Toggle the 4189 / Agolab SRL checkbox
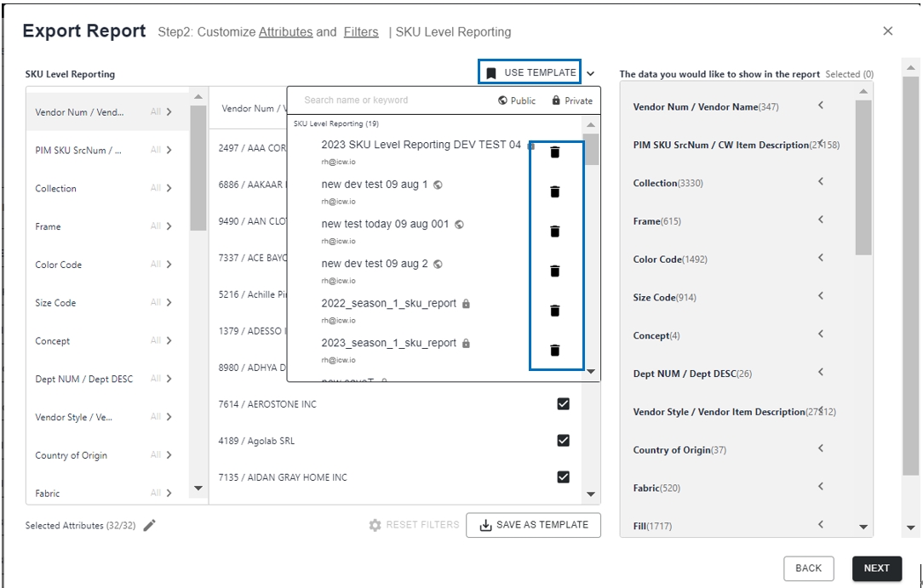This screenshot has width=923, height=588. click(x=563, y=441)
